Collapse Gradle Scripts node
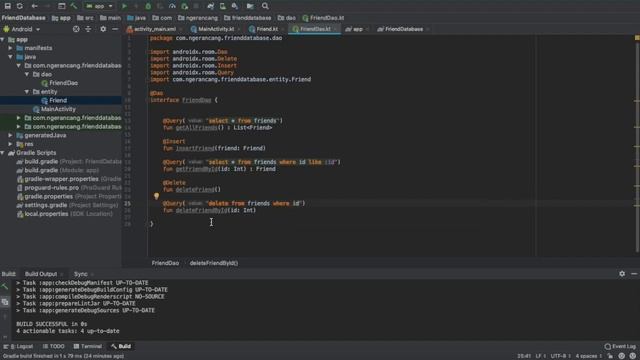Image resolution: width=640 pixels, height=360 pixels. (2, 153)
